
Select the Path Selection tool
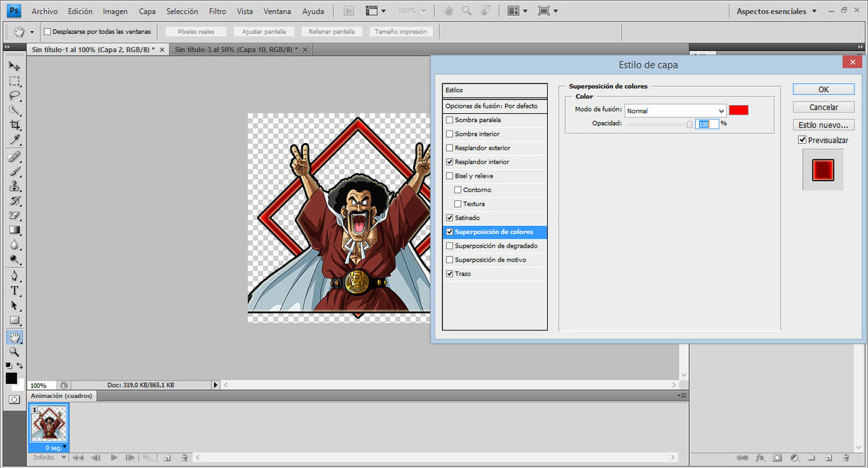coord(14,306)
